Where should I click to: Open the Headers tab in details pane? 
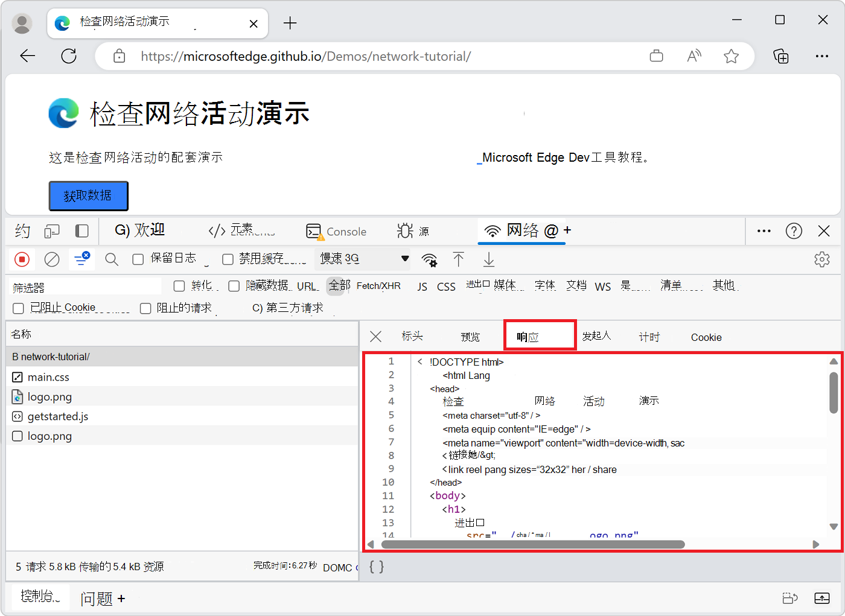(x=412, y=336)
